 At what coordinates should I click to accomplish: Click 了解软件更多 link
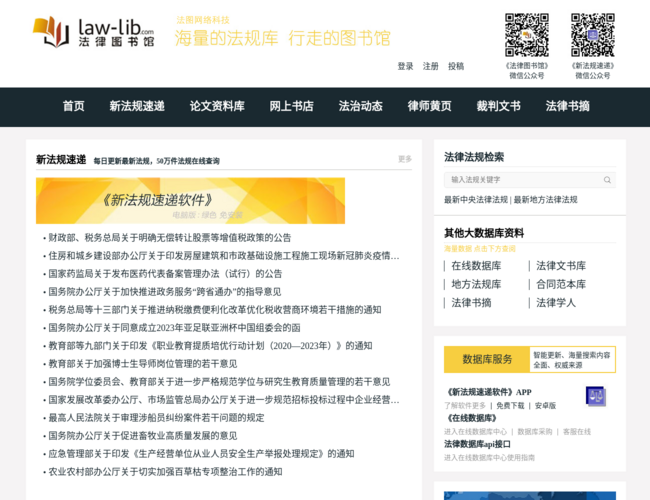click(x=465, y=405)
